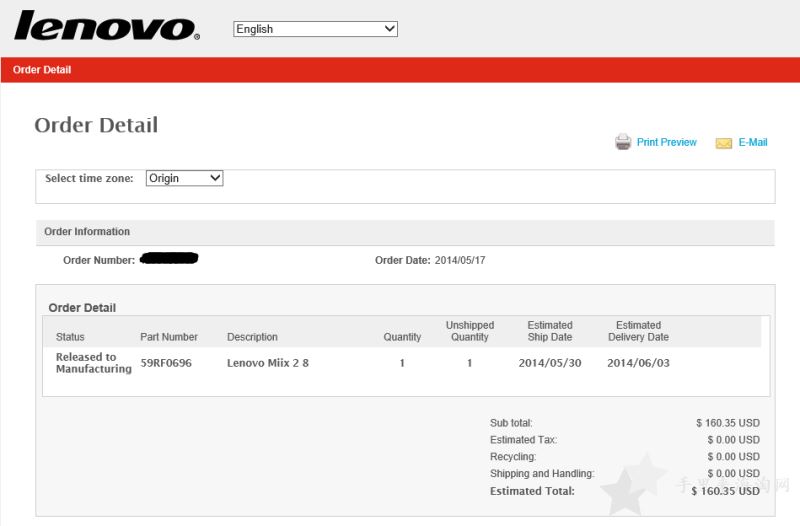Click the Recycling amount
The height and width of the screenshot is (526, 800).
733,457
